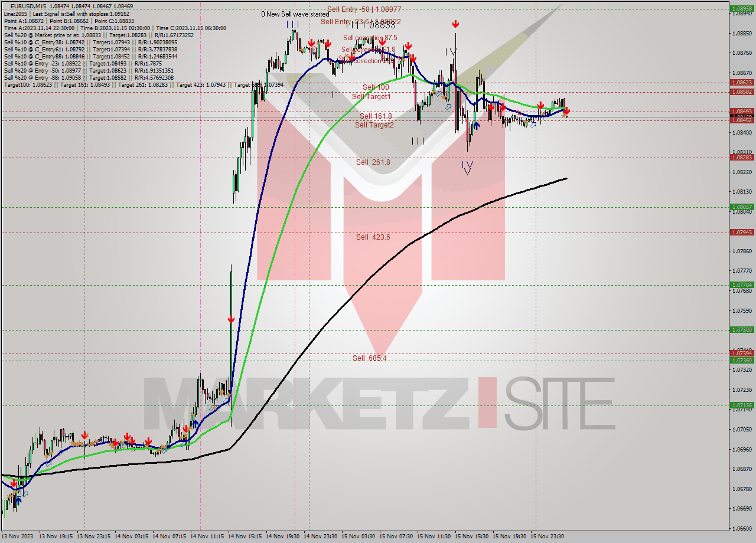Click the 'Sell Target2' label
The width and height of the screenshot is (756, 543).
coord(374,125)
